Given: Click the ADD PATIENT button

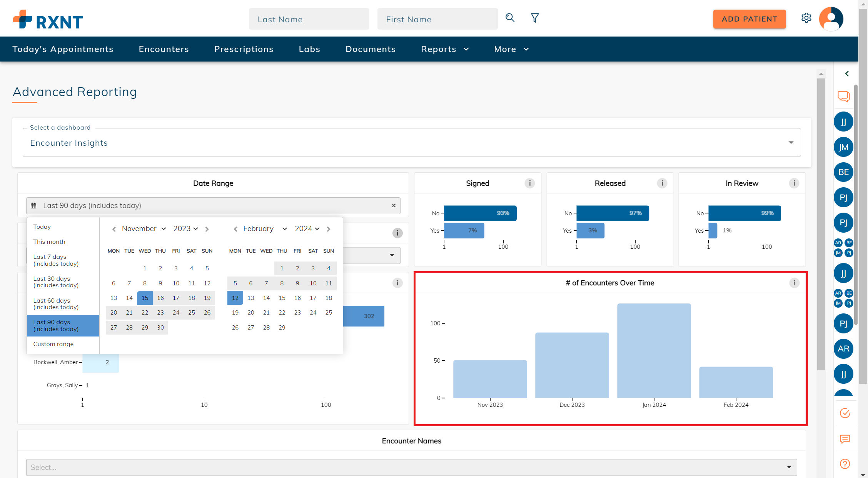Looking at the screenshot, I should [x=749, y=19].
